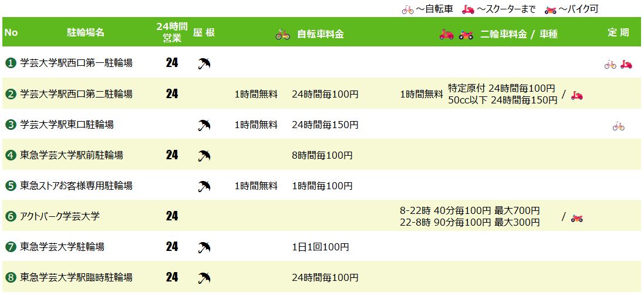Click umbrella icon for 学芸大学駅西口第一駐輪場
This screenshot has height=295, width=644.
pyautogui.click(x=204, y=63)
